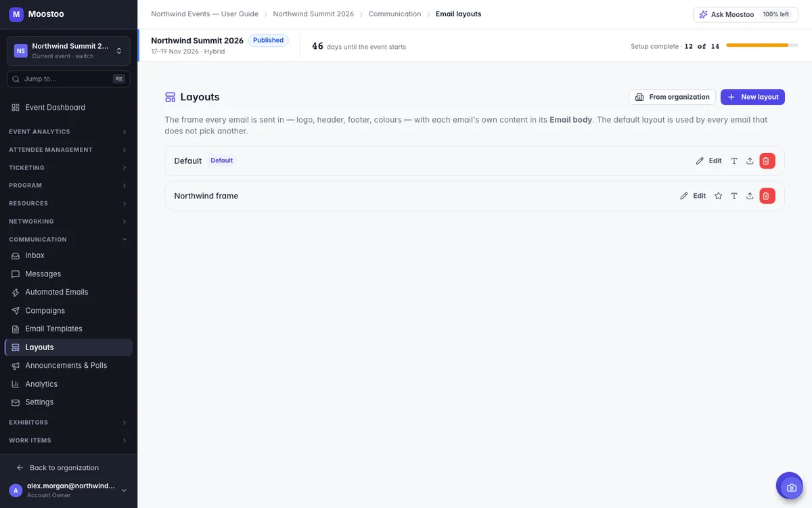812x508 pixels.
Task: Click the Communication breadcrumb
Action: point(394,14)
